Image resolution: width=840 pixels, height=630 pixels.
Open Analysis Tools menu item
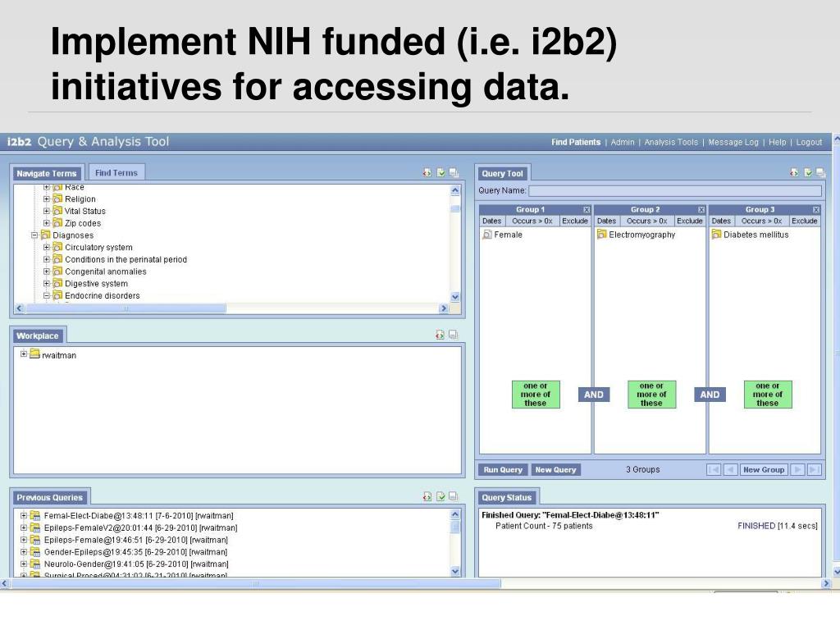[x=671, y=142]
